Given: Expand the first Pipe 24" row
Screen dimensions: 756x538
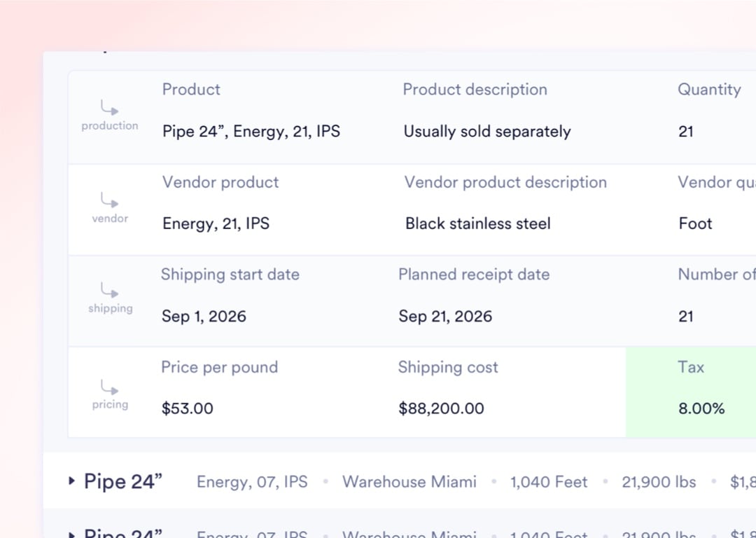Looking at the screenshot, I should point(72,481).
